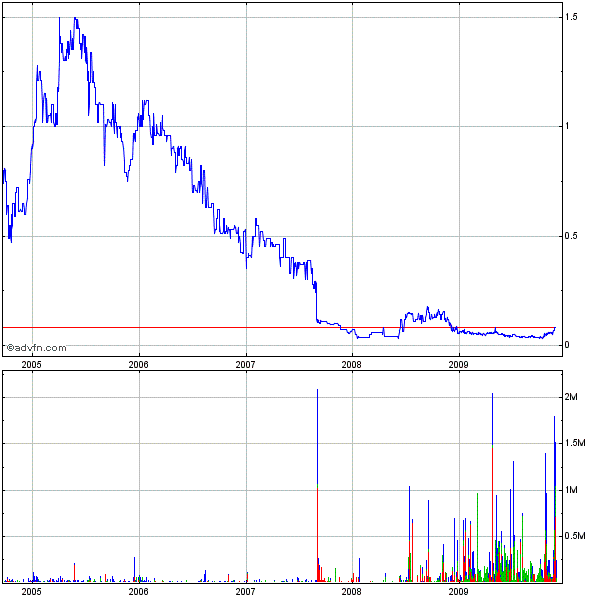This screenshot has width=600, height=600.
Task: Click the 2005 label under volume chart
Action: [31, 592]
